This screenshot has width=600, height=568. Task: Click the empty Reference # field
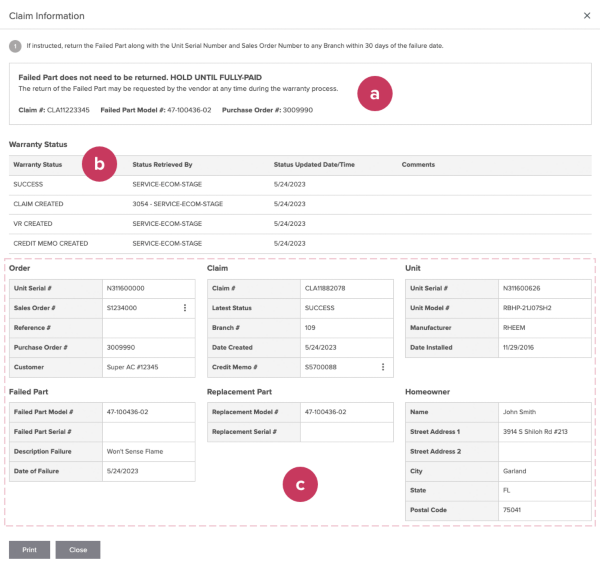(x=148, y=327)
